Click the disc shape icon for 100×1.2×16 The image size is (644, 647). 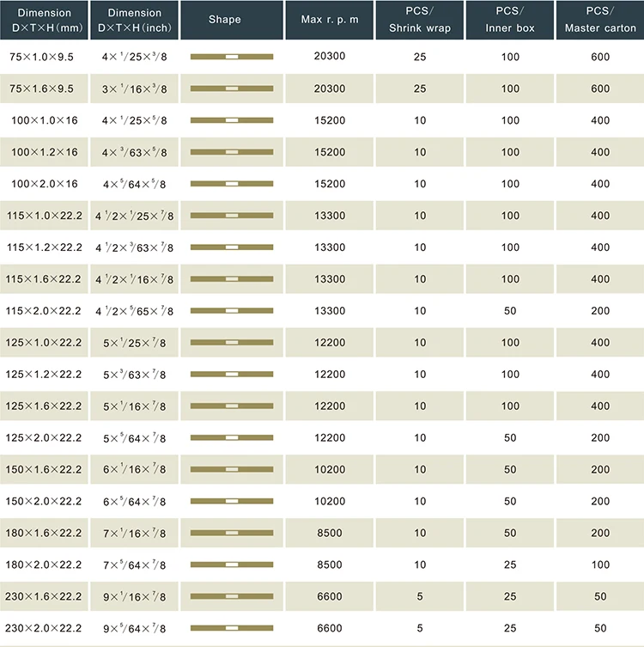[231, 152]
